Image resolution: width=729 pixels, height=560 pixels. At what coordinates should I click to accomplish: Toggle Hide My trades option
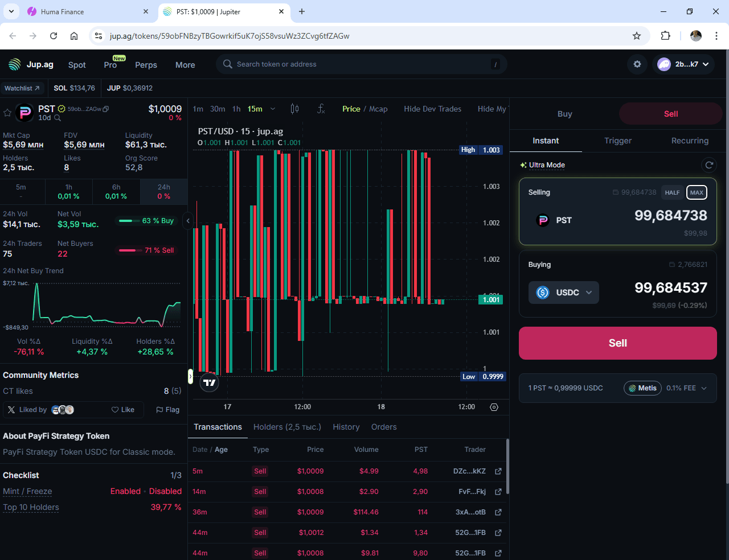(492, 109)
